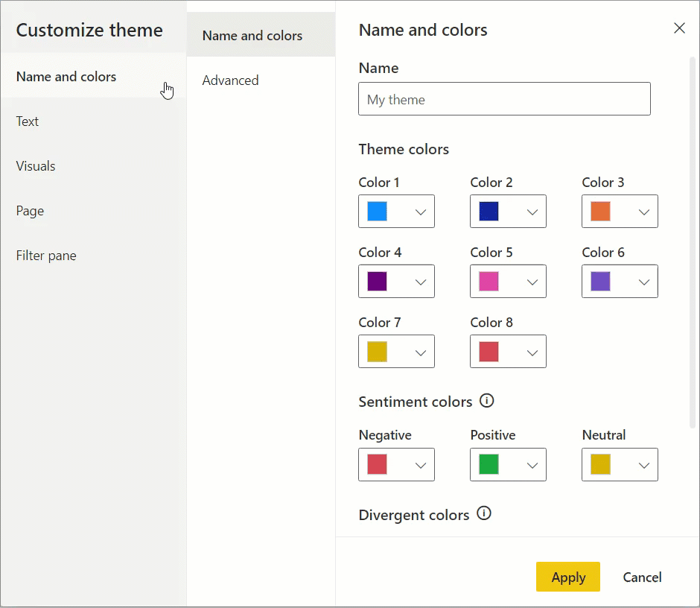Viewport: 700px width, 608px height.
Task: Open the Color 1 dropdown chevron
Action: [x=420, y=212]
